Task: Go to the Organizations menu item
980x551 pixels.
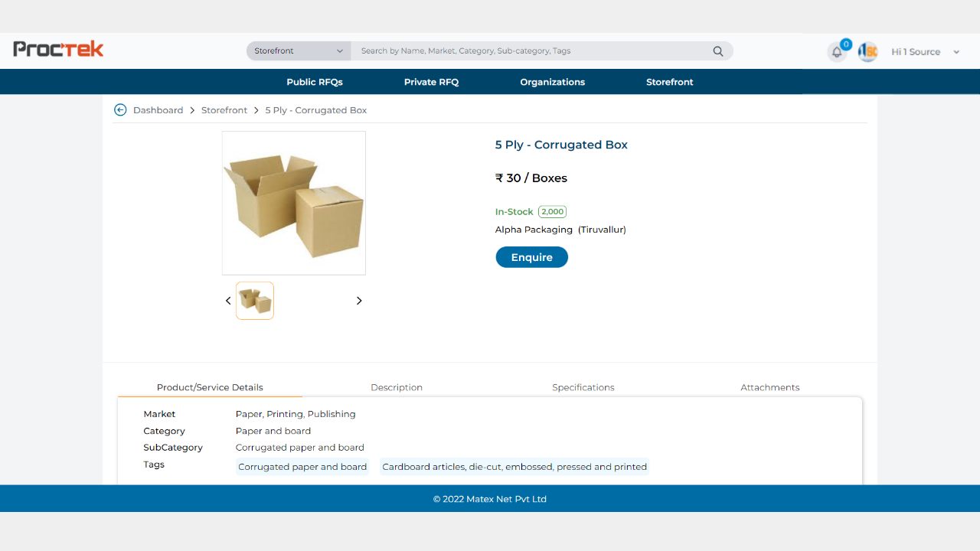Action: (552, 82)
